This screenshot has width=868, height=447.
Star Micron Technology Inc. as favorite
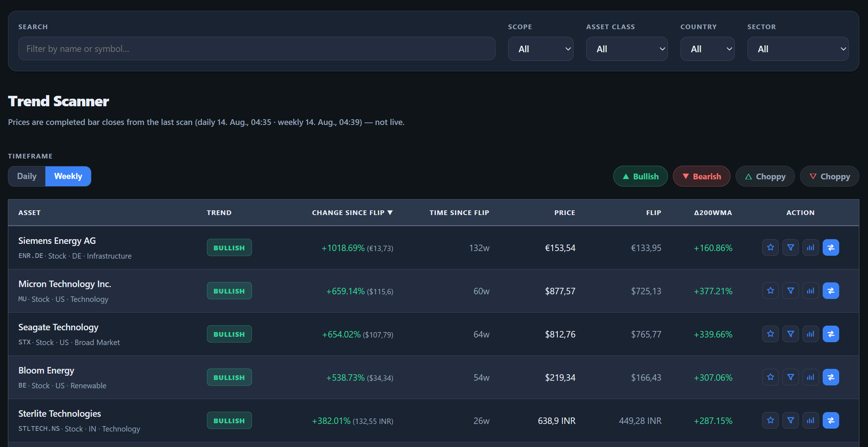point(770,291)
